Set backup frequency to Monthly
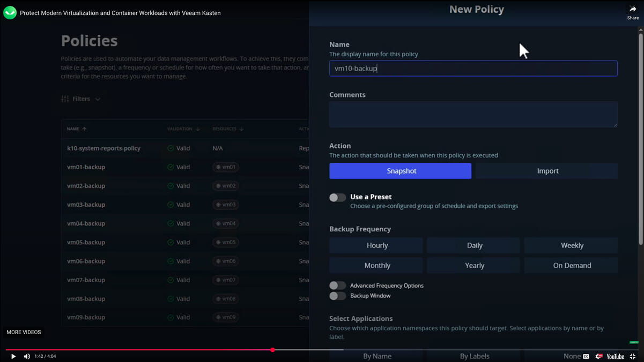The width and height of the screenshot is (644, 362). tap(376, 266)
